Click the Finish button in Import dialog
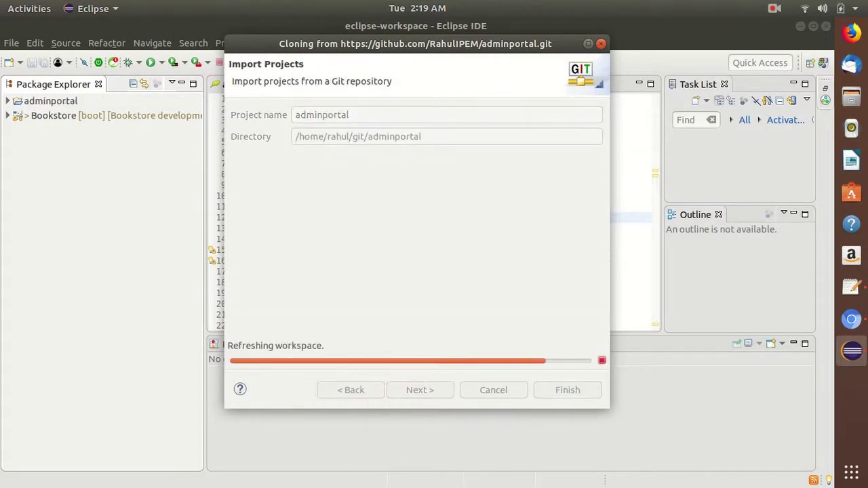The width and height of the screenshot is (868, 488). (x=568, y=390)
